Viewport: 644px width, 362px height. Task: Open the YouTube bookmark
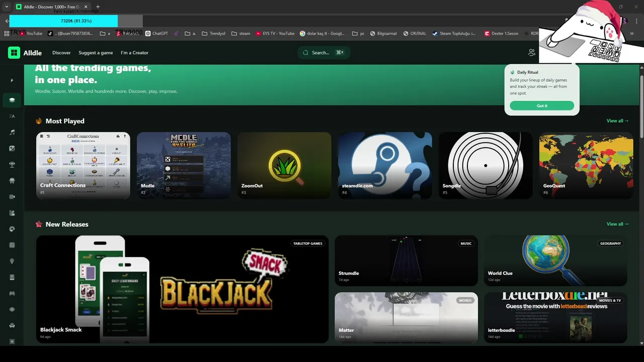pyautogui.click(x=31, y=34)
